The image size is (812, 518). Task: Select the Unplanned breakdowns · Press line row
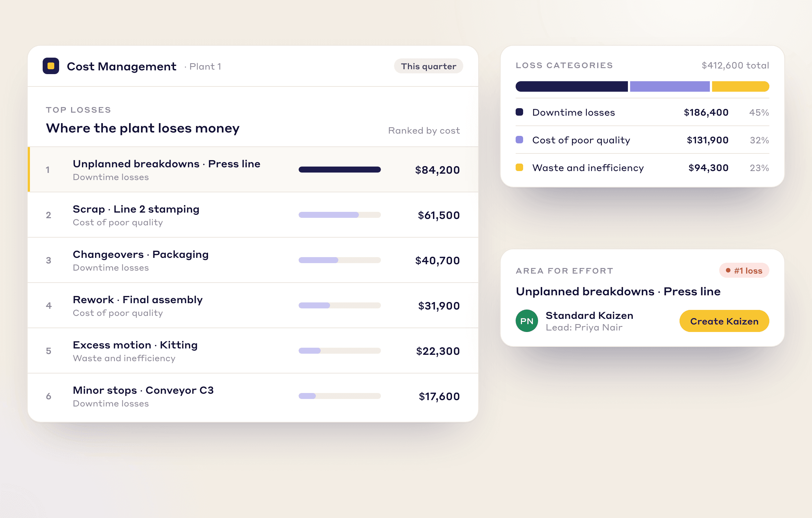(x=253, y=170)
